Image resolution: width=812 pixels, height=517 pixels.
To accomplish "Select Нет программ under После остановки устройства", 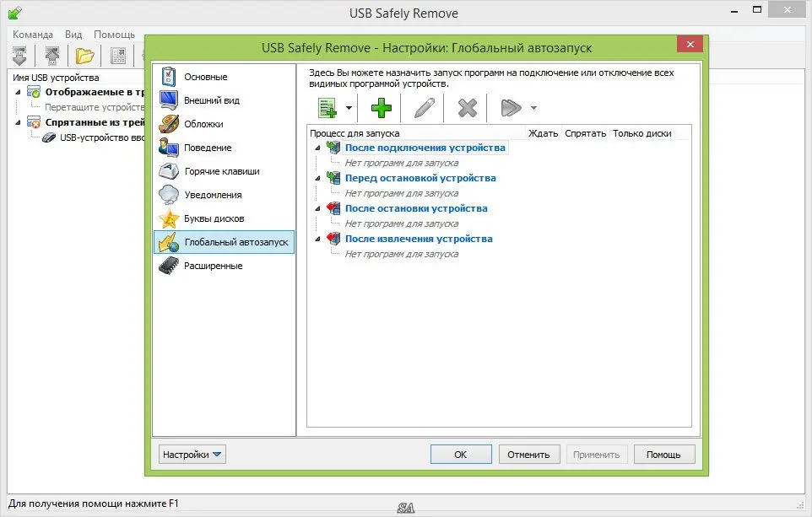I will coord(401,224).
